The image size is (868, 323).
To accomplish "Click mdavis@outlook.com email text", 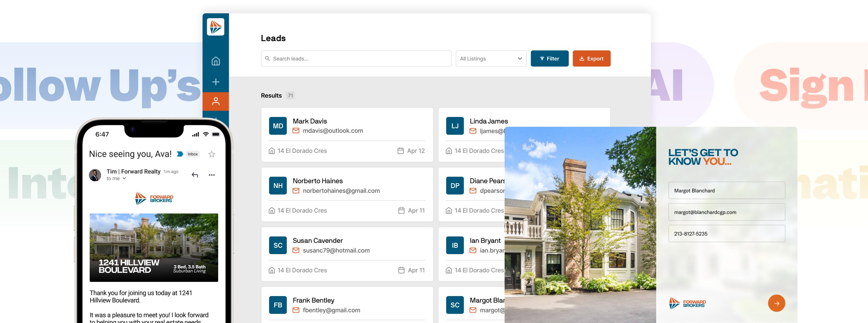I will (x=332, y=131).
